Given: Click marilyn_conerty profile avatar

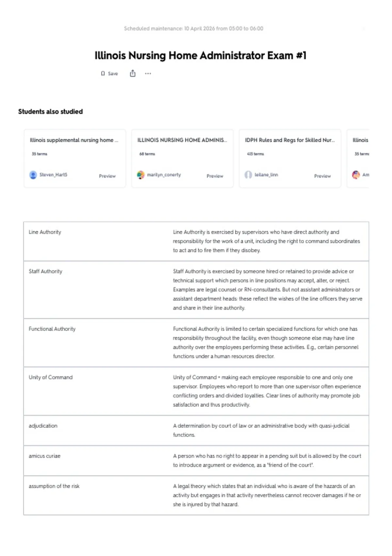Looking at the screenshot, I should 140,175.
